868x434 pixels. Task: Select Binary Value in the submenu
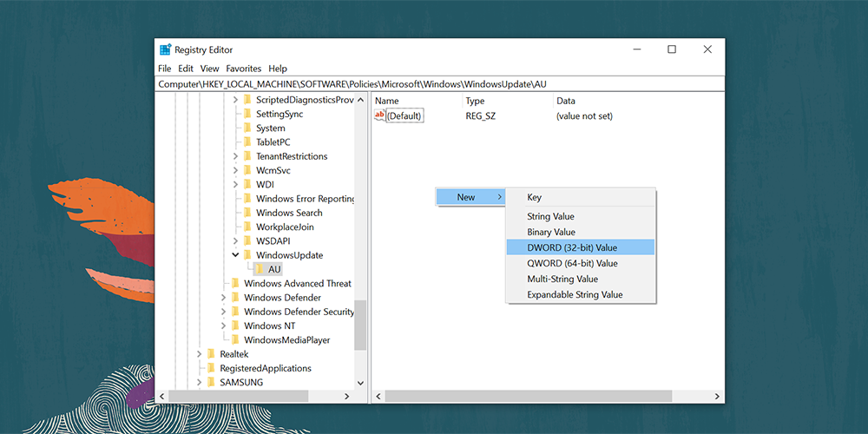pyautogui.click(x=580, y=232)
